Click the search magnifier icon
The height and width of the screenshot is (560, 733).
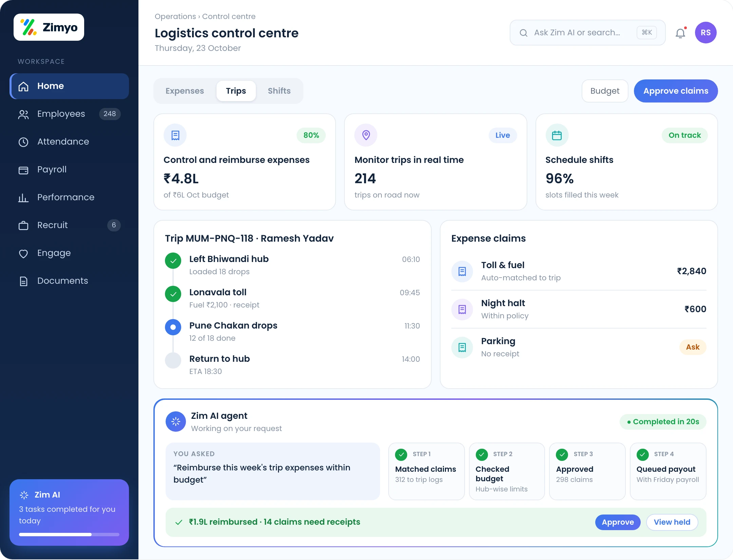tap(524, 33)
